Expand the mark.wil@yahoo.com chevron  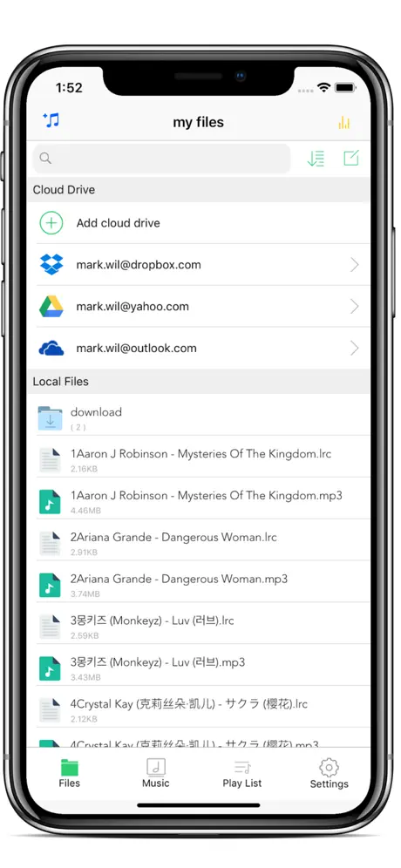355,307
